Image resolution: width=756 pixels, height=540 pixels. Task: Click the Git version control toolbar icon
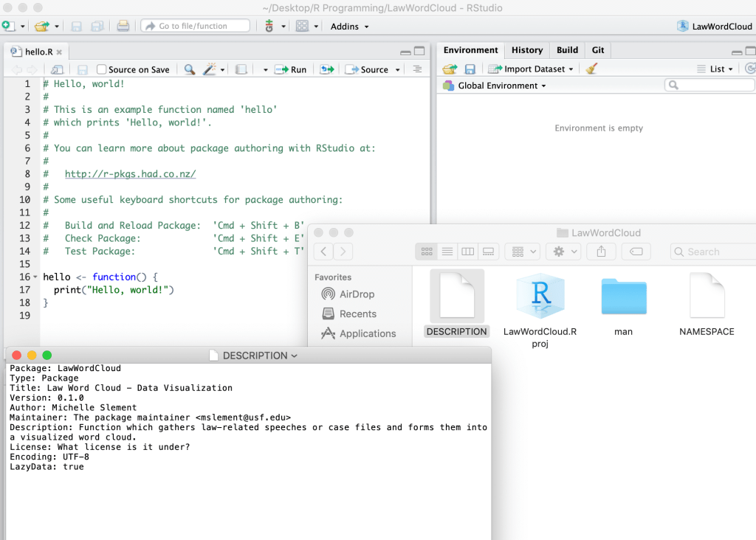pos(269,26)
